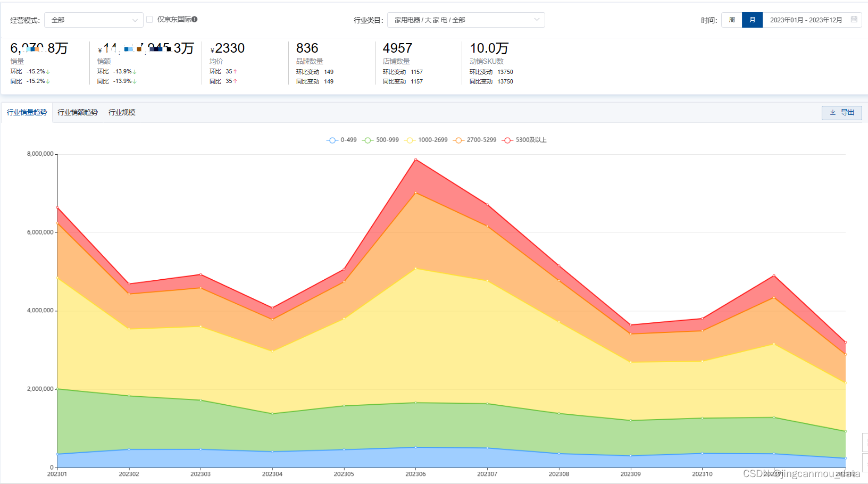Toggle the 500-999 legend series
868x484 pixels.
[x=380, y=140]
